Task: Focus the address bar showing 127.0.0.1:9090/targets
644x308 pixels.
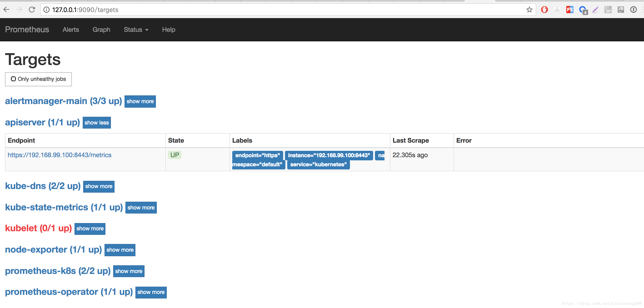Action: tap(287, 10)
